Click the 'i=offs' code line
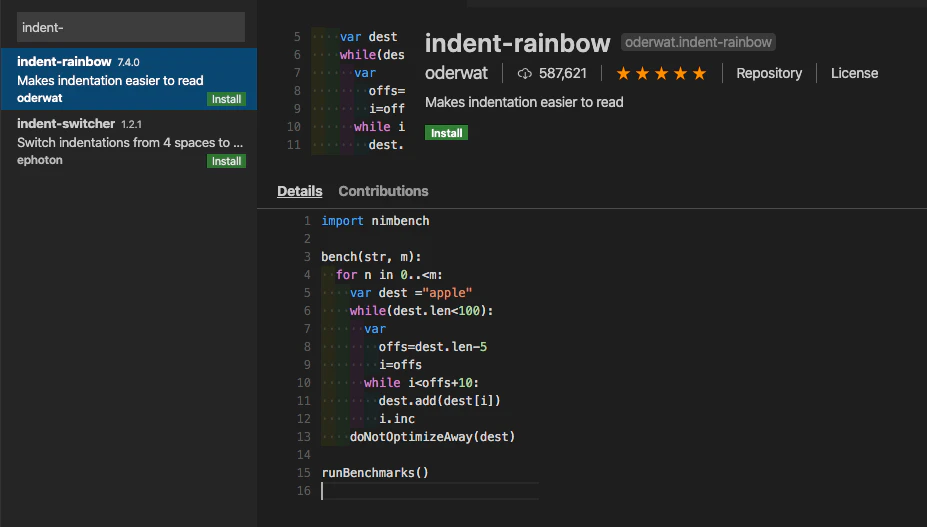The width and height of the screenshot is (927, 527). pyautogui.click(x=400, y=364)
